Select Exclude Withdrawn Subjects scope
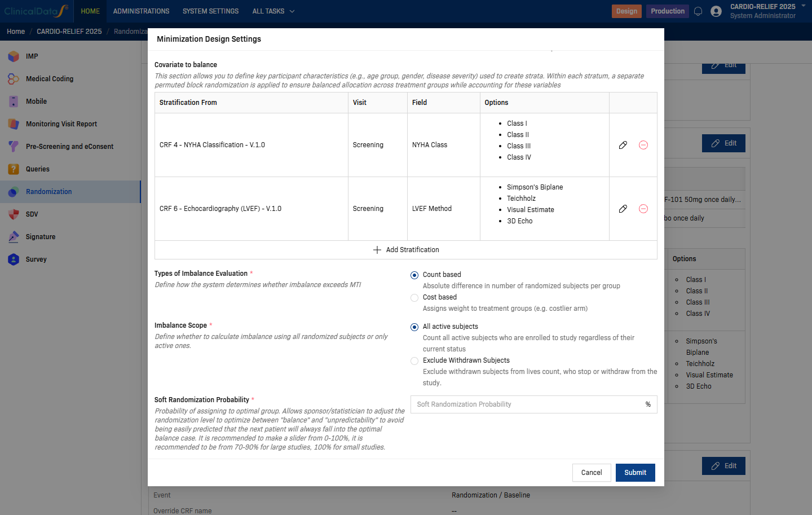The width and height of the screenshot is (812, 515). pos(414,361)
